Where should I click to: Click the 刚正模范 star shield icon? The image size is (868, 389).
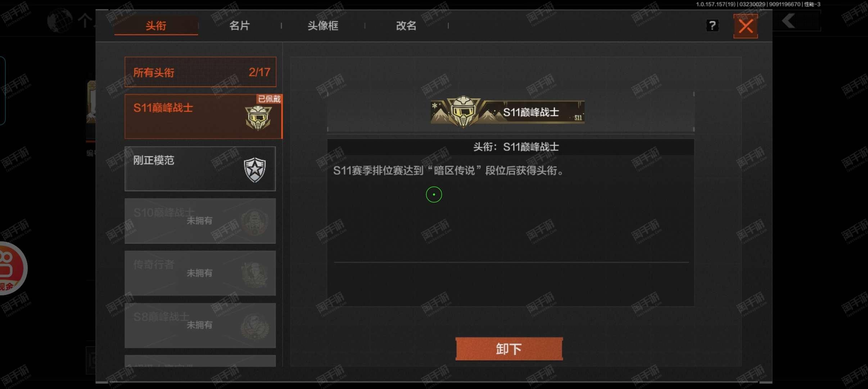pyautogui.click(x=255, y=170)
